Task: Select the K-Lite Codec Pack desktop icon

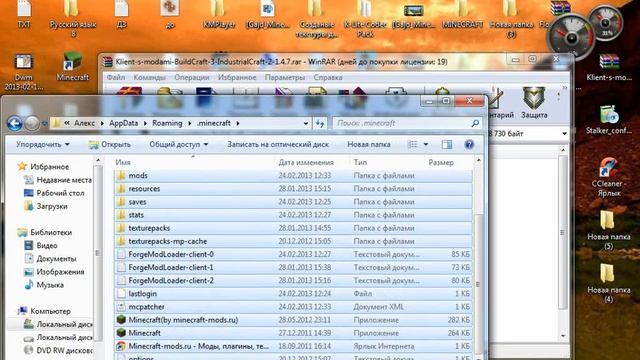Action: tap(365, 19)
